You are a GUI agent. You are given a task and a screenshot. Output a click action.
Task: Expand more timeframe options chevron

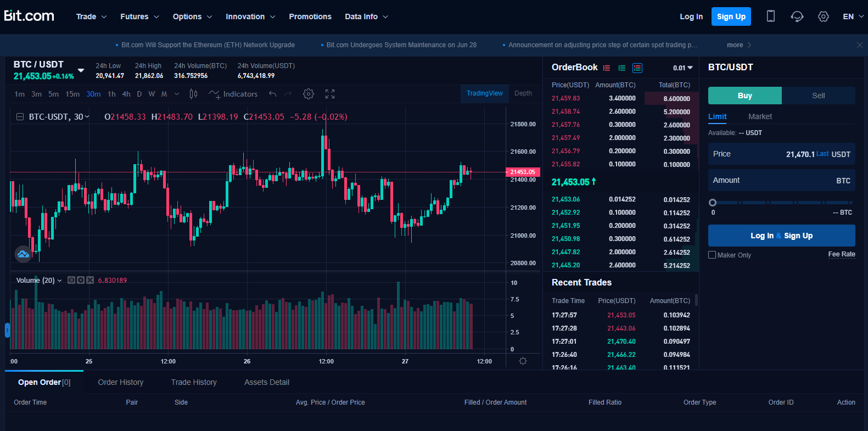pyautogui.click(x=177, y=94)
